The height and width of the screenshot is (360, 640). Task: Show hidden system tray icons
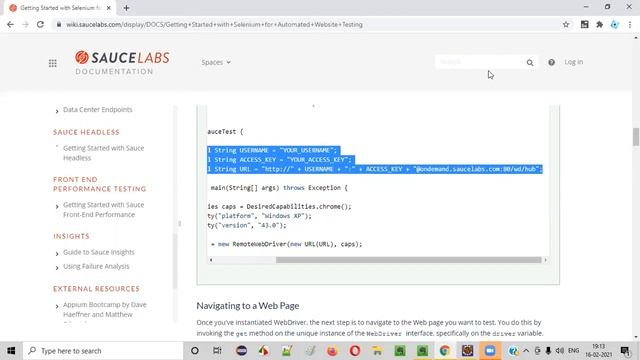pyautogui.click(x=526, y=351)
